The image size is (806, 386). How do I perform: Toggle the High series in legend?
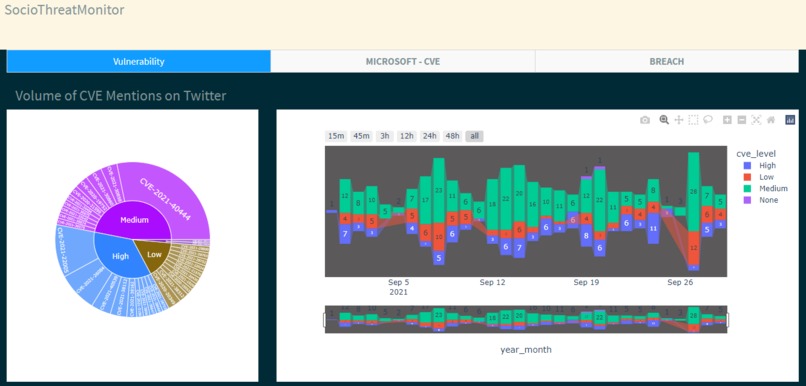pos(760,166)
